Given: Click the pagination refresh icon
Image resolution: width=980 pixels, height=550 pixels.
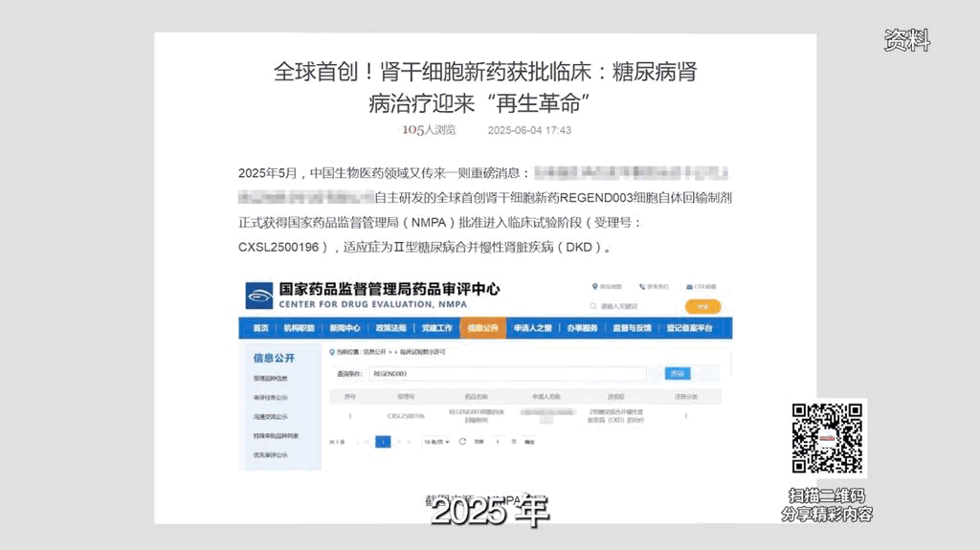Looking at the screenshot, I should click(462, 441).
